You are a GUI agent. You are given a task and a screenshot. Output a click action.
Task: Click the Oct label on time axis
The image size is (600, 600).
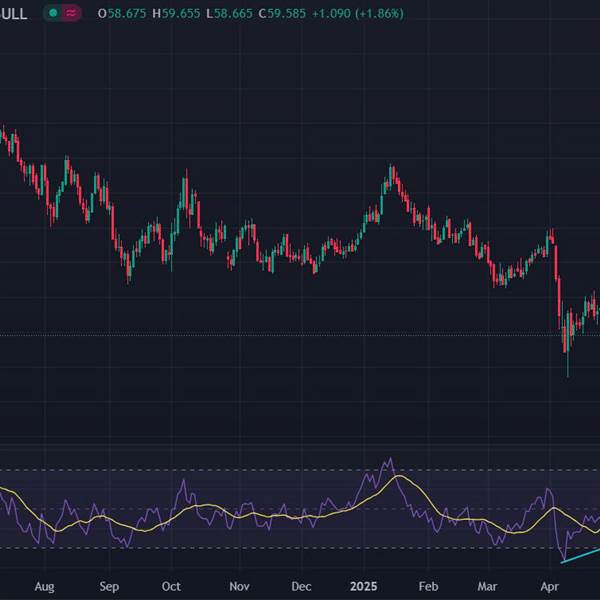[x=171, y=586]
